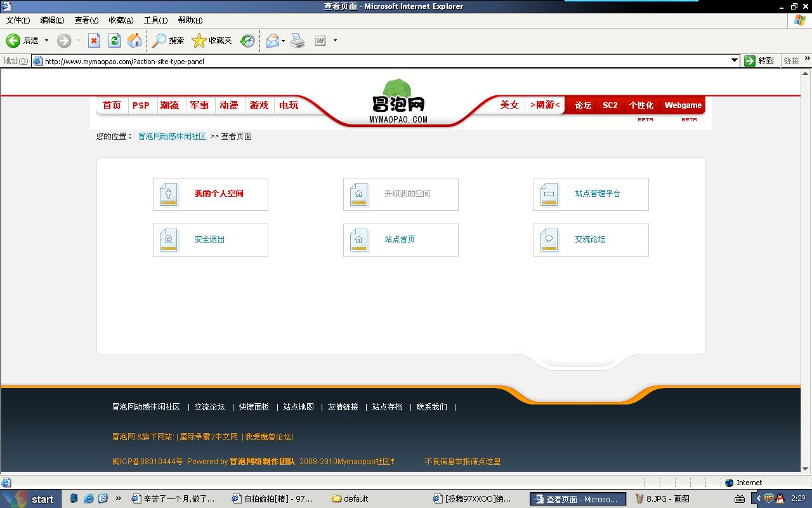Click the 友情链接 footer link
The image size is (812, 508).
click(x=343, y=407)
